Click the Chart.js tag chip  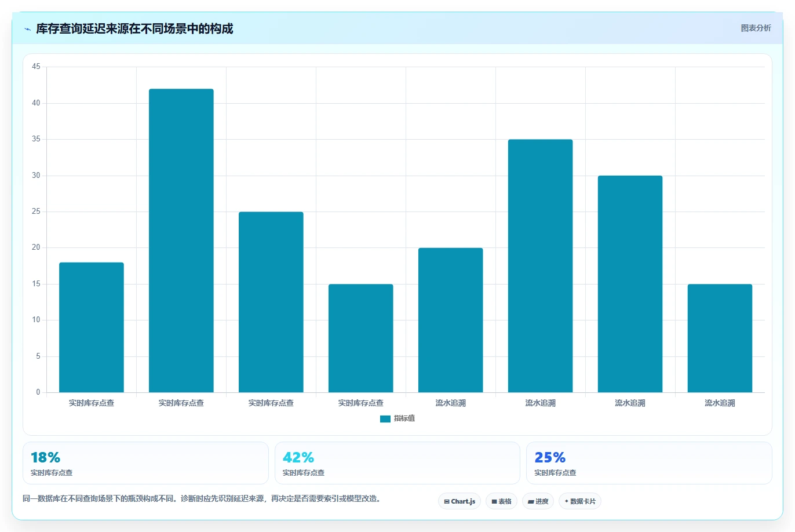tap(460, 501)
